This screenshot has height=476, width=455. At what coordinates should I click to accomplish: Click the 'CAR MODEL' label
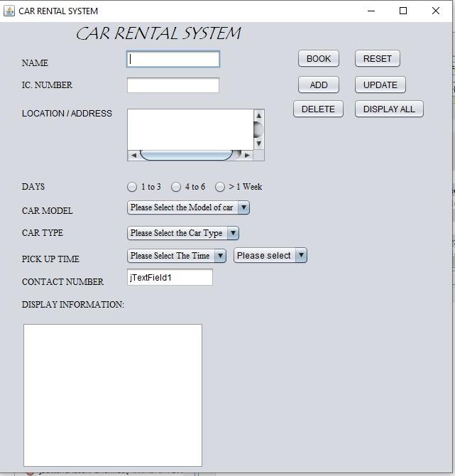tap(48, 211)
